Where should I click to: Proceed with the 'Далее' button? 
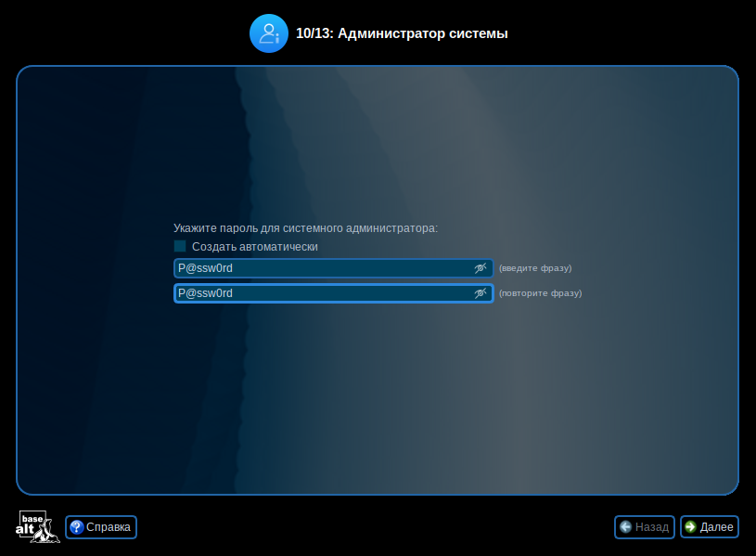pos(709,527)
